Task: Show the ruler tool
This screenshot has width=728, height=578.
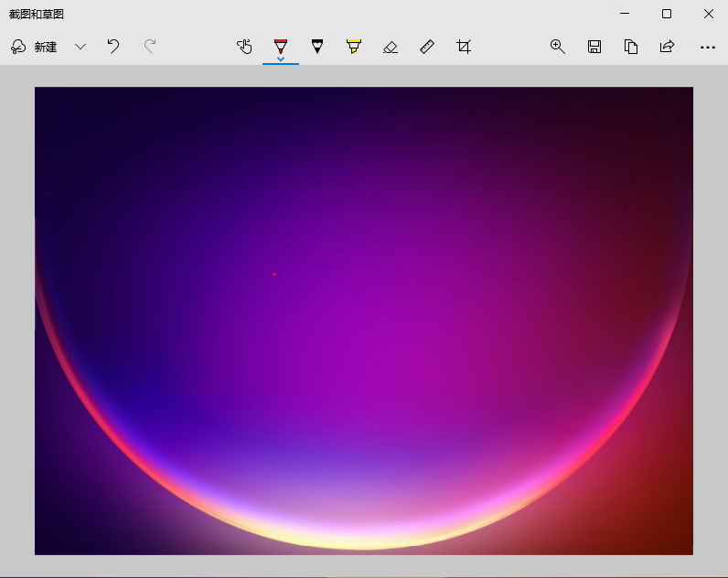Action: 427,47
